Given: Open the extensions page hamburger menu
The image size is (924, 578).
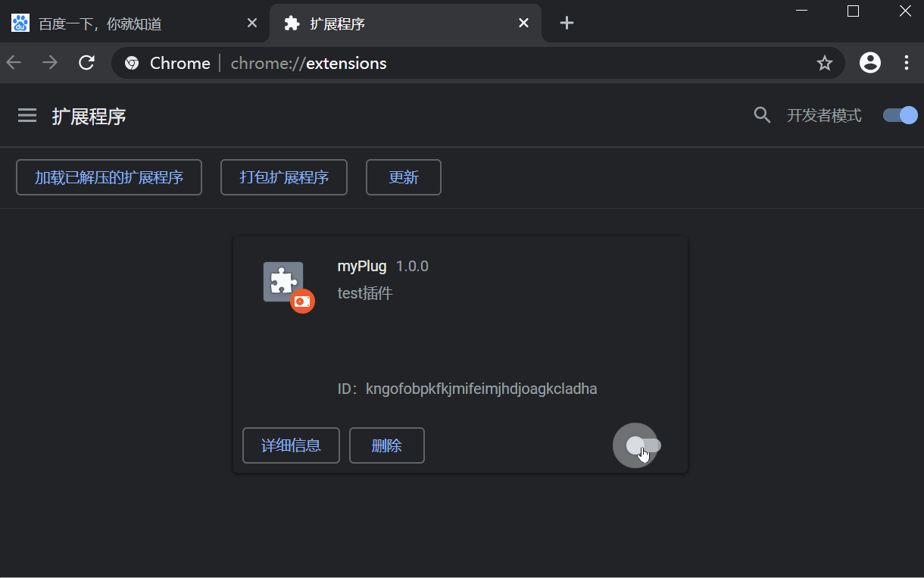Looking at the screenshot, I should (27, 115).
